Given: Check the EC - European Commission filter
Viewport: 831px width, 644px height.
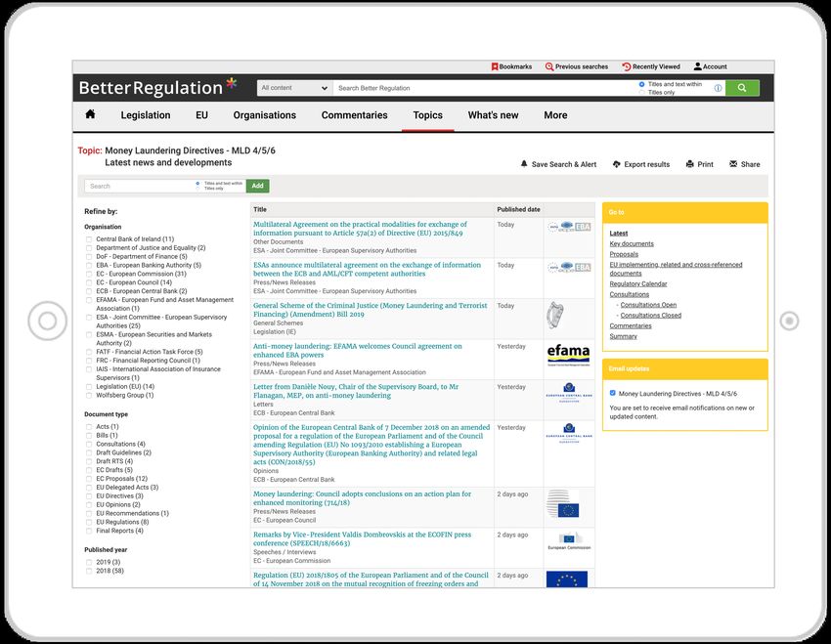Looking at the screenshot, I should coord(89,274).
